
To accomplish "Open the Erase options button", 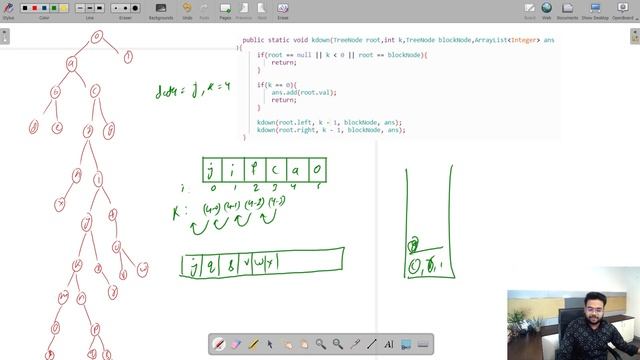I will click(x=282, y=11).
